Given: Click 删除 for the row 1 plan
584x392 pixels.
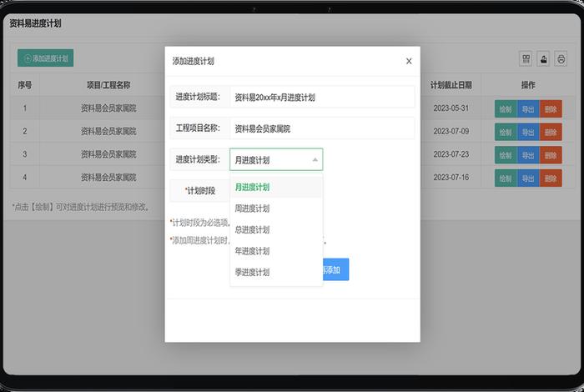Looking at the screenshot, I should [551, 108].
